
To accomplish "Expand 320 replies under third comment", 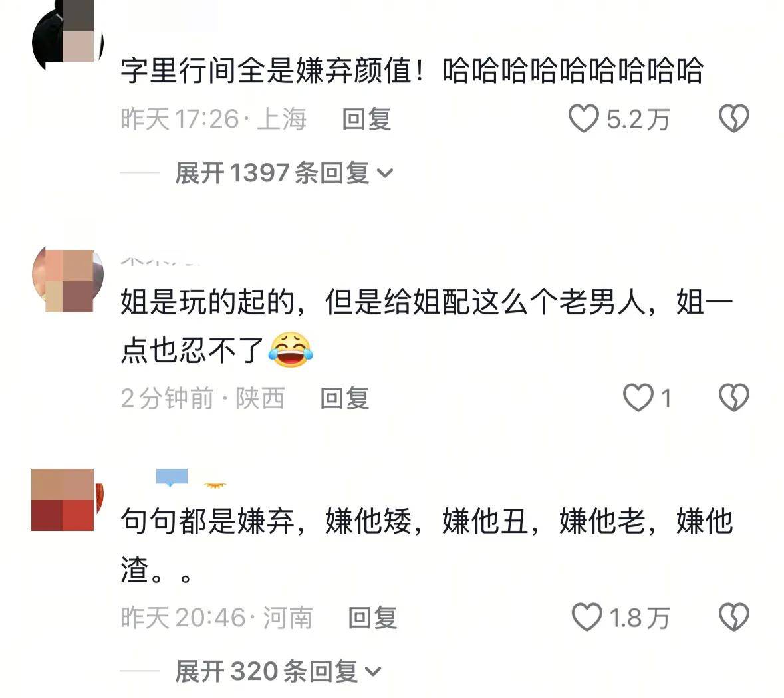I will (x=278, y=671).
